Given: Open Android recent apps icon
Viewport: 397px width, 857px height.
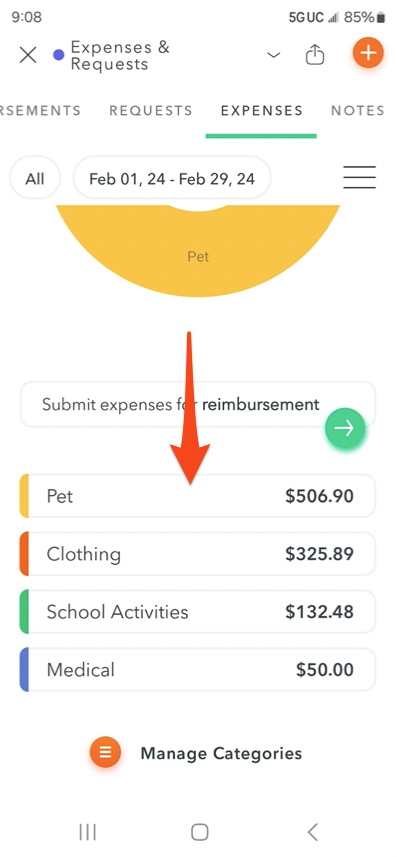Looking at the screenshot, I should 87,832.
